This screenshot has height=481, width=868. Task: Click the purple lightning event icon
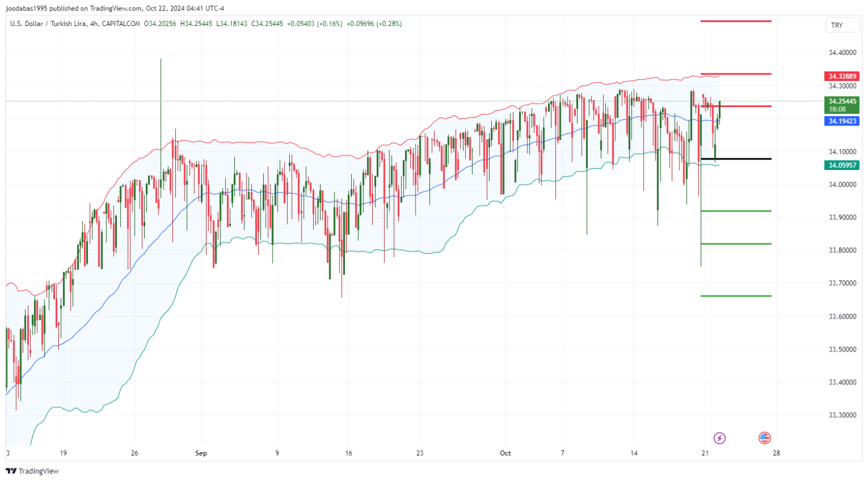[x=719, y=438]
